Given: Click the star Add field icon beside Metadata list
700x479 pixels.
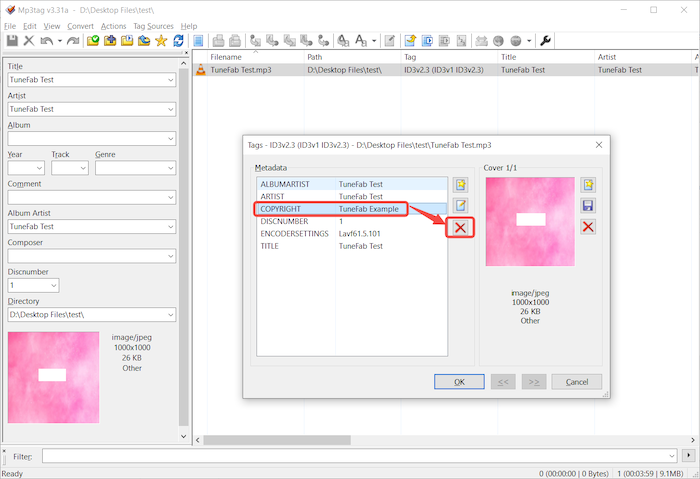Looking at the screenshot, I should point(461,184).
